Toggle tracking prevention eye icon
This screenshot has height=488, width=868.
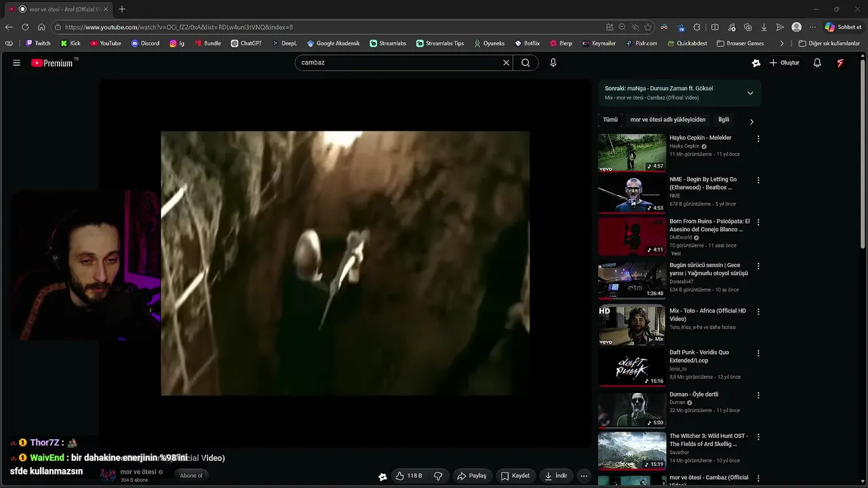[635, 27]
